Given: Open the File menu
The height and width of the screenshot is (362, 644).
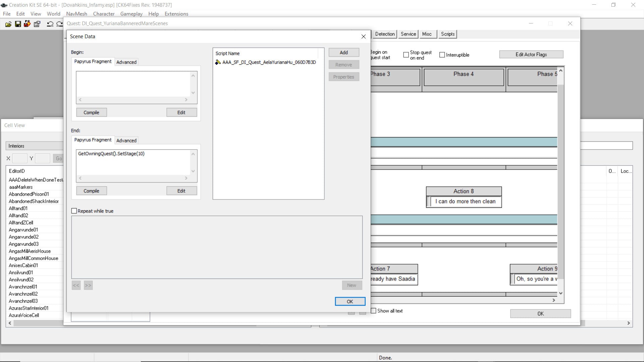Looking at the screenshot, I should pyautogui.click(x=7, y=14).
